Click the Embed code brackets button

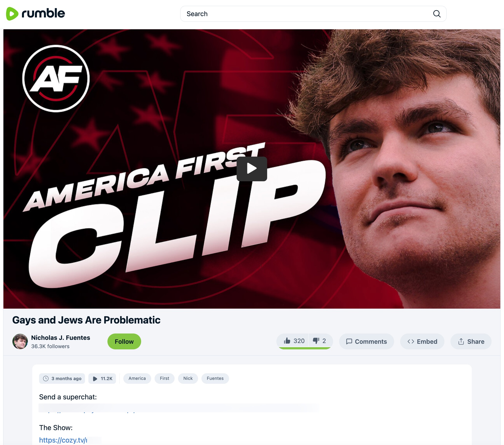tap(422, 341)
